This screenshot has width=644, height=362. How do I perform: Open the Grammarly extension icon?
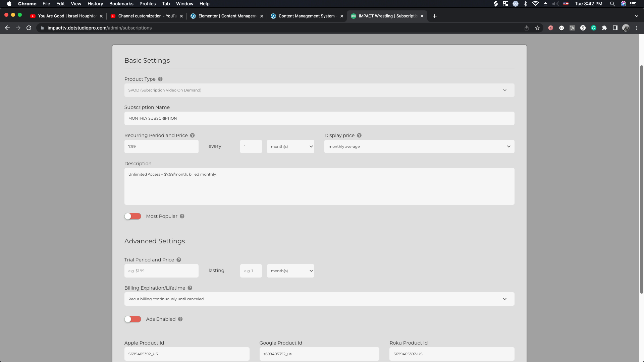pos(594,28)
